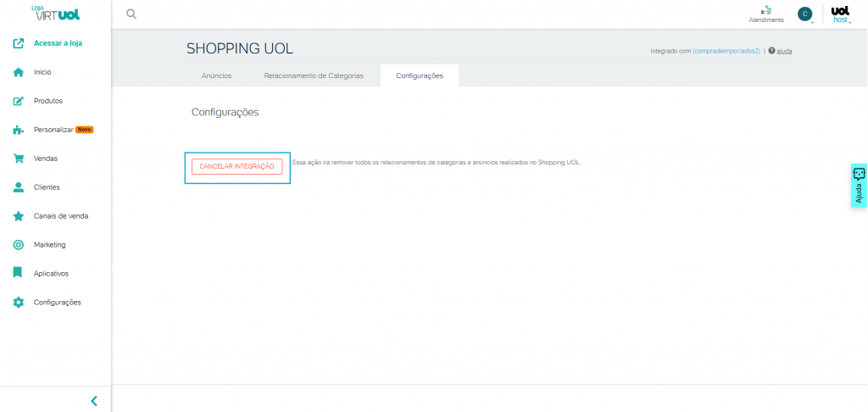868x412 pixels.
Task: Open Produtos menu entry
Action: click(48, 101)
